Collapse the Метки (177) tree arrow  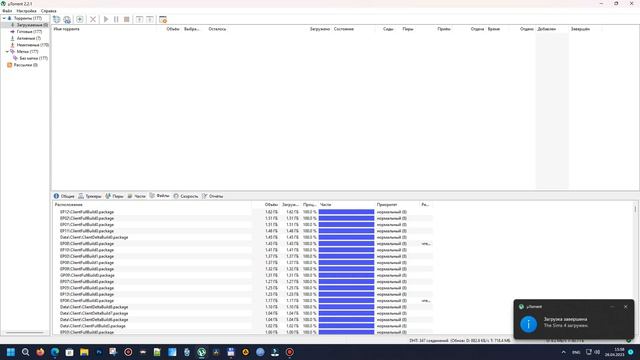click(7, 52)
